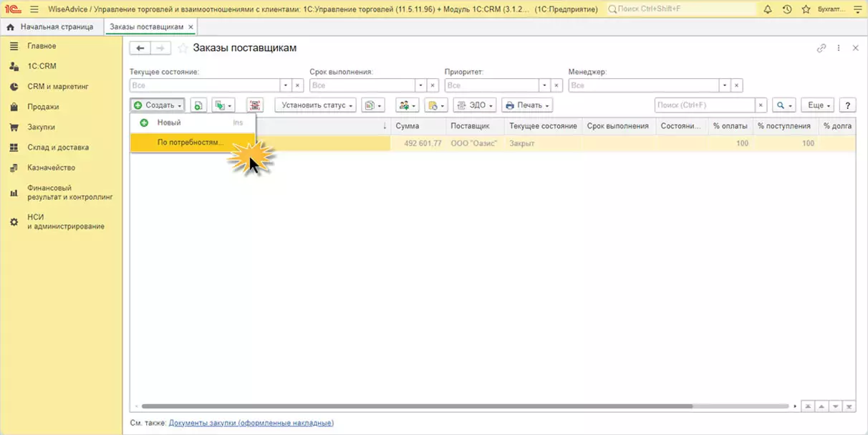The width and height of the screenshot is (868, 435).
Task: Open Казначейство section in sidebar
Action: pos(52,168)
